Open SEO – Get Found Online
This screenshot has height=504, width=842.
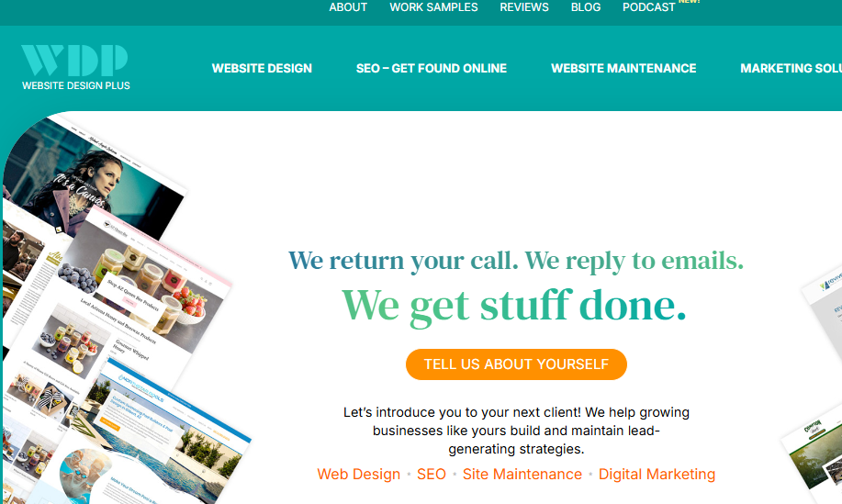click(432, 68)
